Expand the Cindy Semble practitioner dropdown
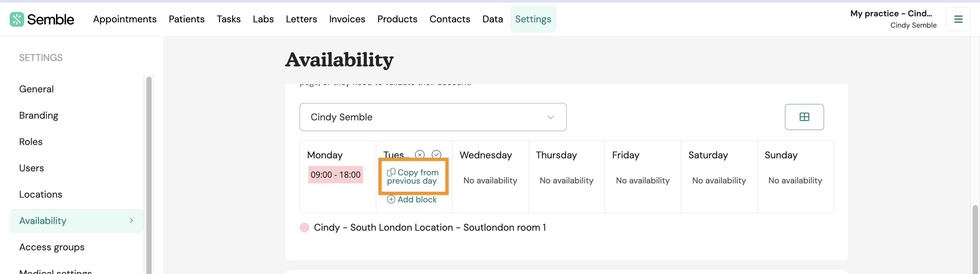This screenshot has height=274, width=980. (433, 117)
